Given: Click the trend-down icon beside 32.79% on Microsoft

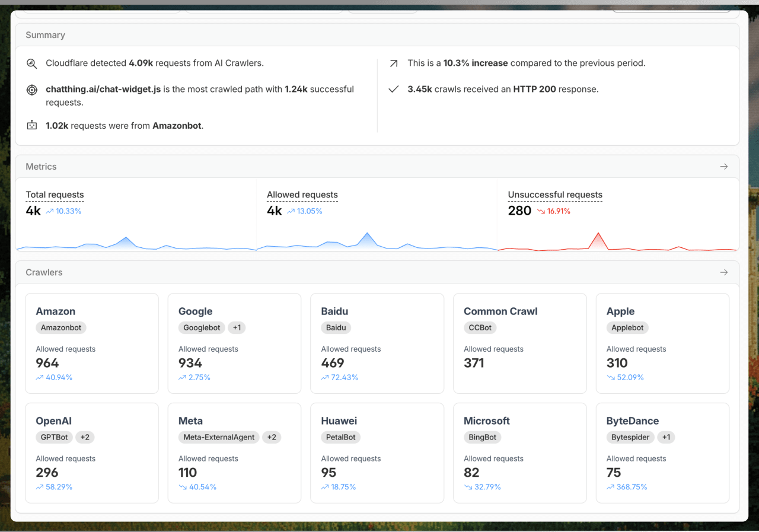Looking at the screenshot, I should 467,487.
